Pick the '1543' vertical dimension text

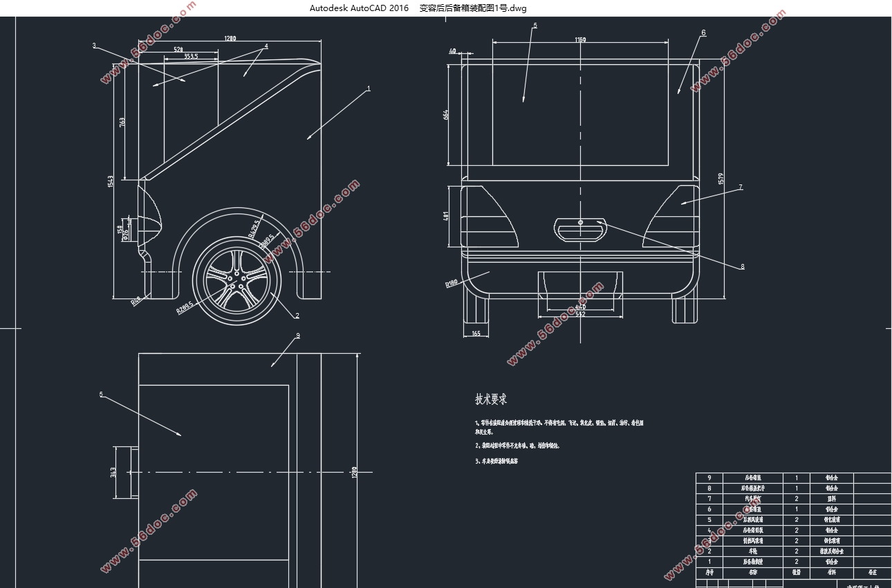(110, 181)
